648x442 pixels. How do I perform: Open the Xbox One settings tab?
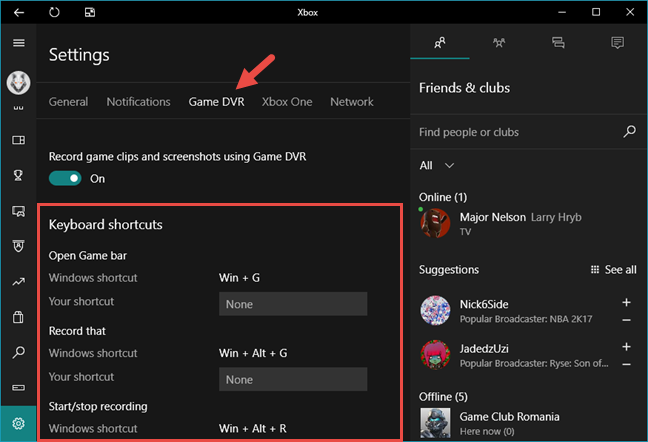(287, 102)
